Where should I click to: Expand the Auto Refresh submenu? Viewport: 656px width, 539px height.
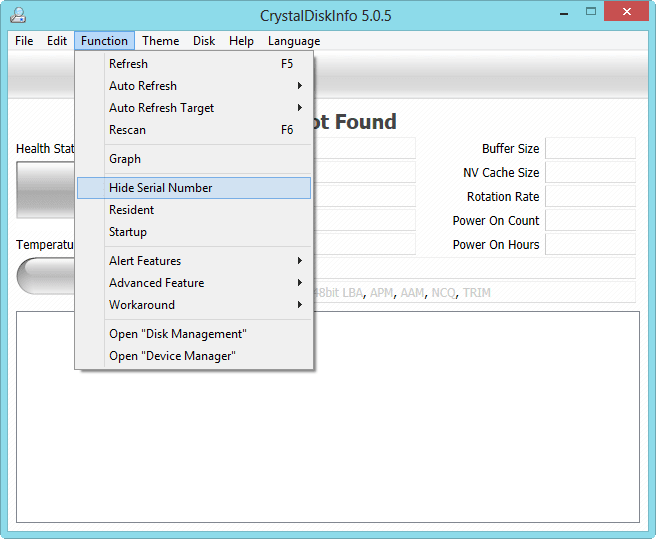click(194, 86)
